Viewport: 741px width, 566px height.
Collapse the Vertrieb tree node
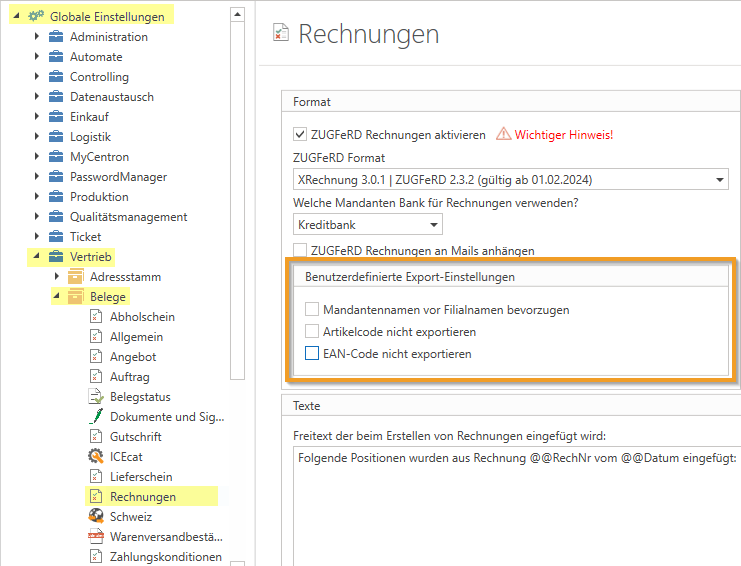[x=37, y=256]
